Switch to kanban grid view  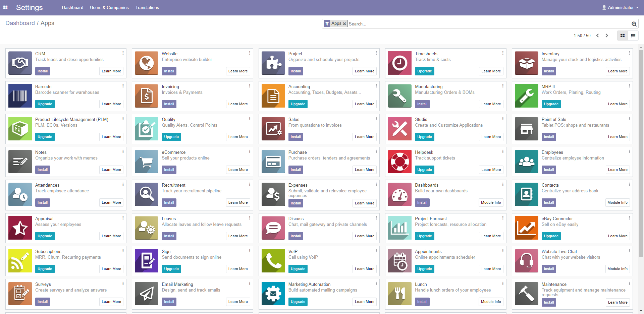pyautogui.click(x=623, y=36)
